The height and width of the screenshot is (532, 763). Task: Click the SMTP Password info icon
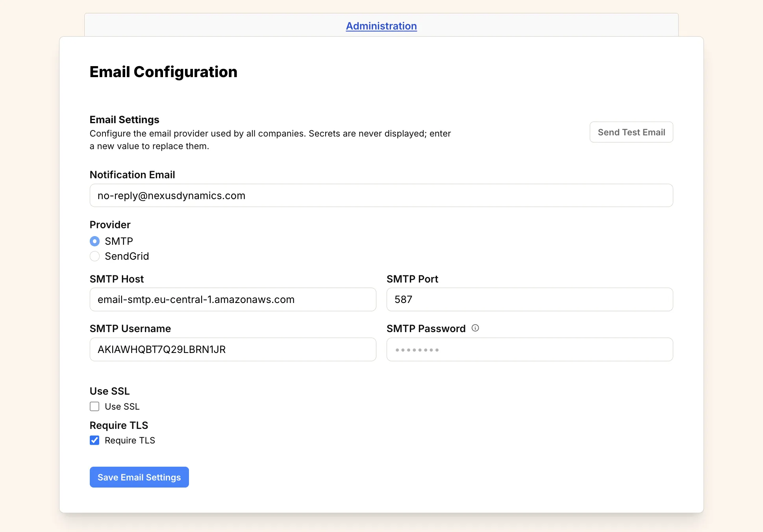pos(476,328)
